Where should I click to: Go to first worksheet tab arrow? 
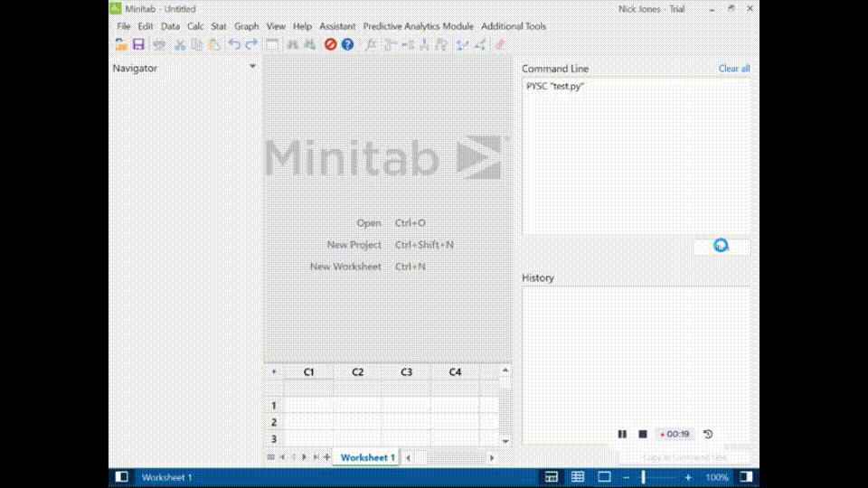282,457
